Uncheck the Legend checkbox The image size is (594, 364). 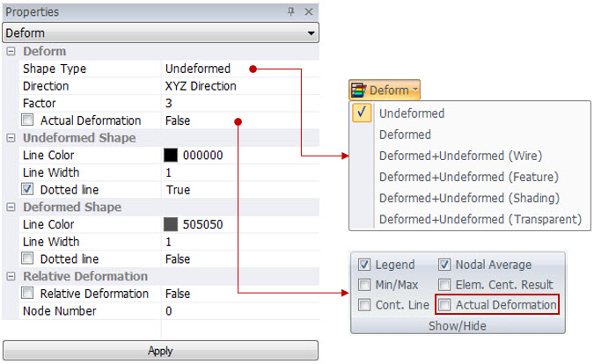365,265
